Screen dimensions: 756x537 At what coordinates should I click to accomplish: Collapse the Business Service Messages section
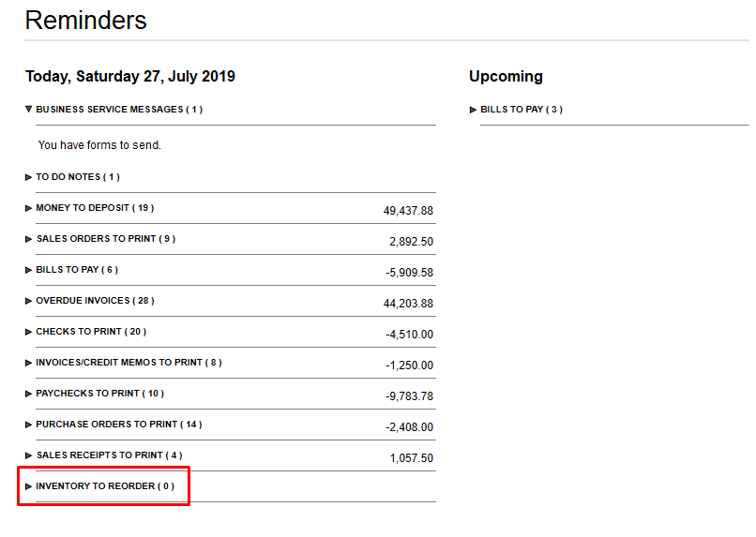click(x=29, y=110)
